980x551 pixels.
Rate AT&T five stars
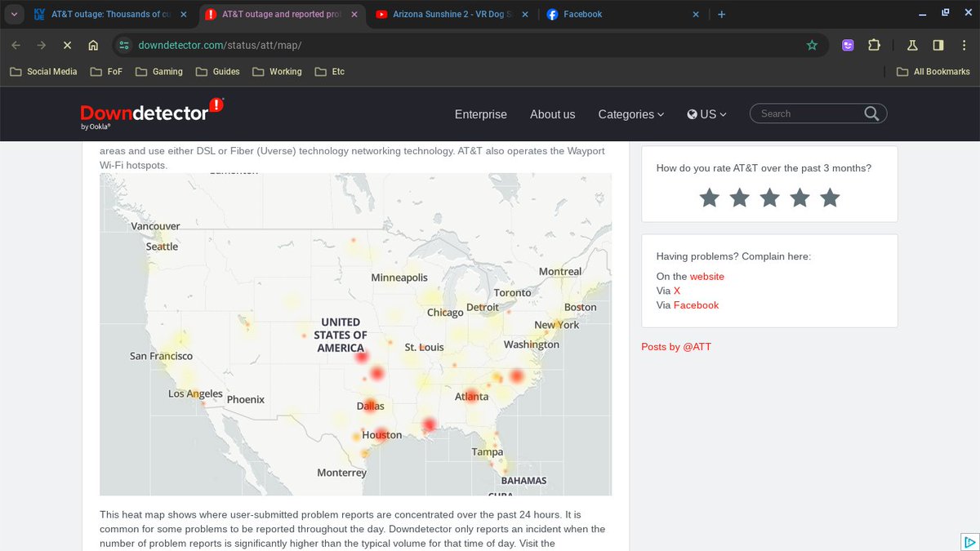click(830, 198)
